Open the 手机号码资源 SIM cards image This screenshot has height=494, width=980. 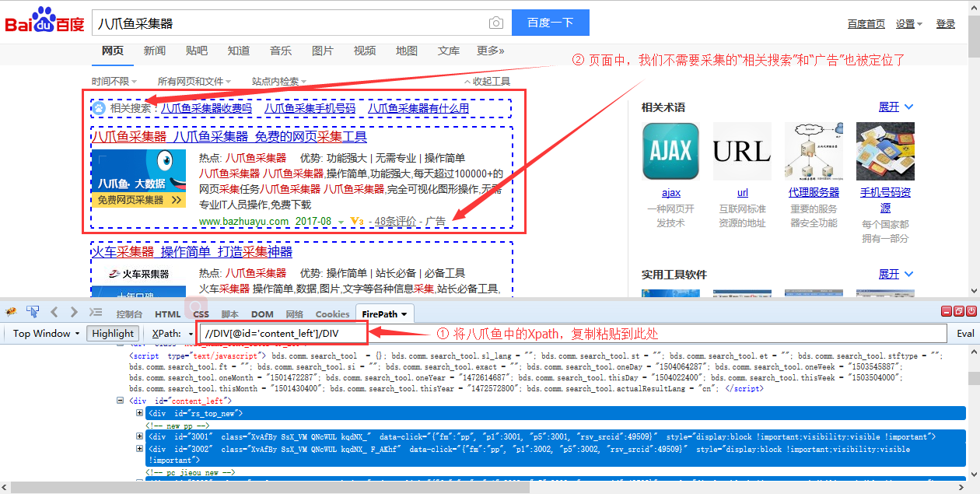coord(885,151)
